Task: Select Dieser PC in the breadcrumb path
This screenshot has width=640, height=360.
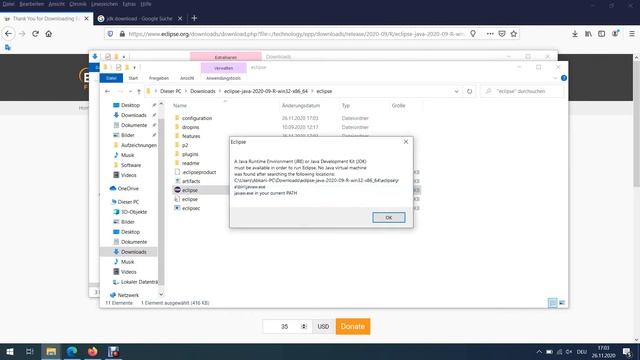Action: (170, 91)
